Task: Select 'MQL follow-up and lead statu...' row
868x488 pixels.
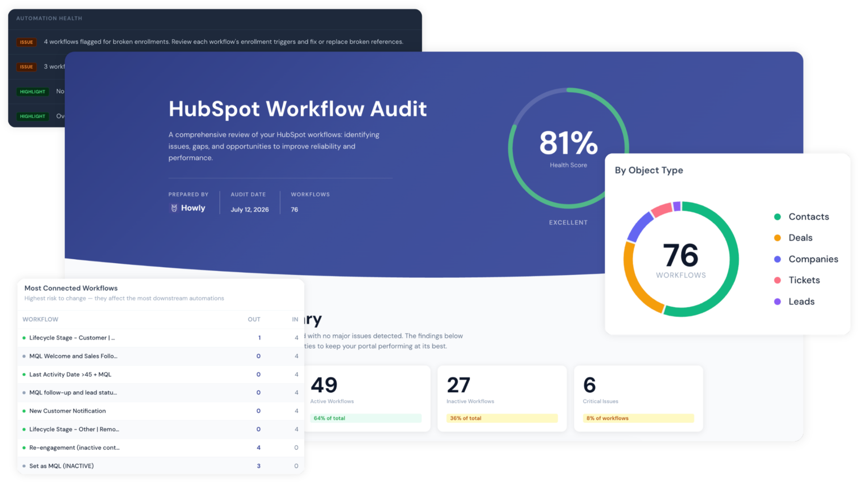Action: point(161,392)
